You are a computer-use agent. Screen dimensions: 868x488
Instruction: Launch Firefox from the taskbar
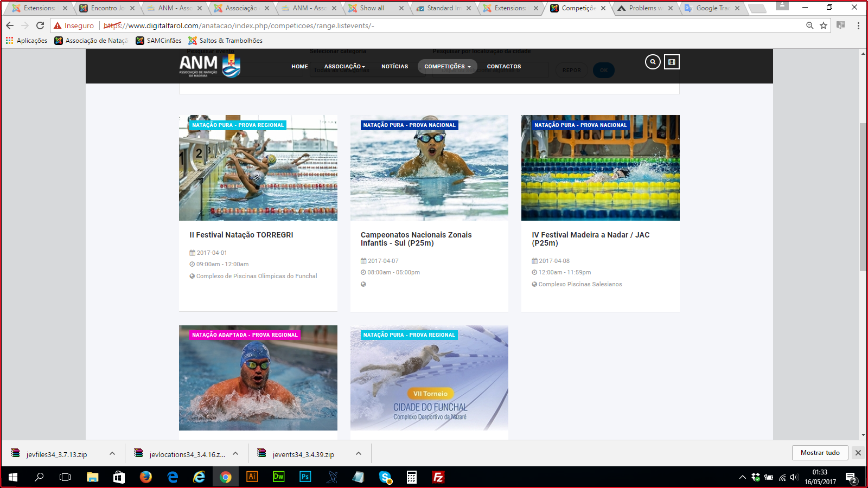pyautogui.click(x=145, y=477)
